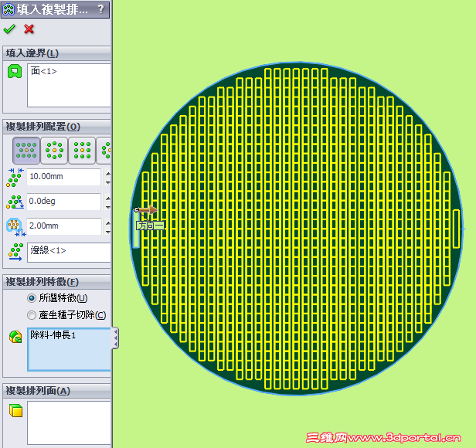Select the perforation pattern layout

coord(26,151)
